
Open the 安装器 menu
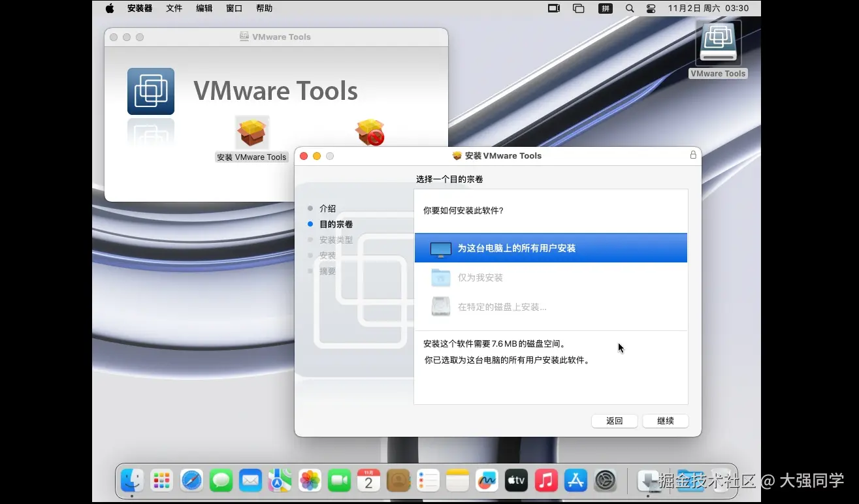[140, 8]
